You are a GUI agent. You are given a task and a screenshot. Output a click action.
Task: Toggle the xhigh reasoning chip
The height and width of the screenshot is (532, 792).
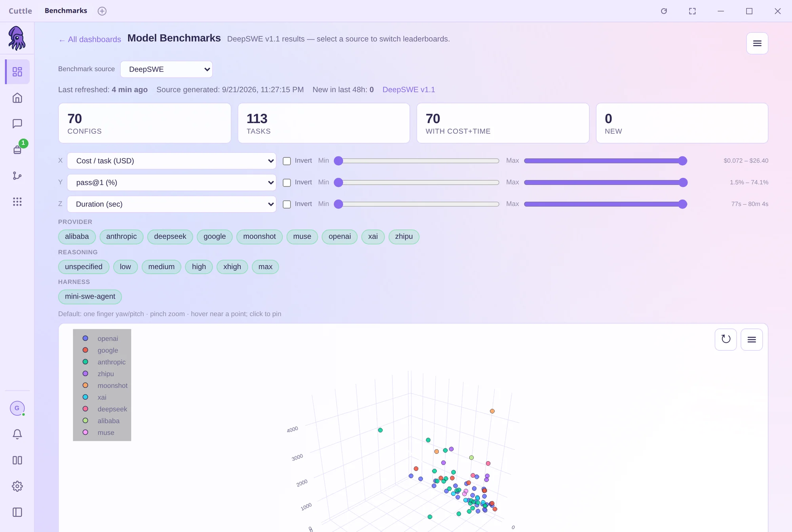click(232, 267)
